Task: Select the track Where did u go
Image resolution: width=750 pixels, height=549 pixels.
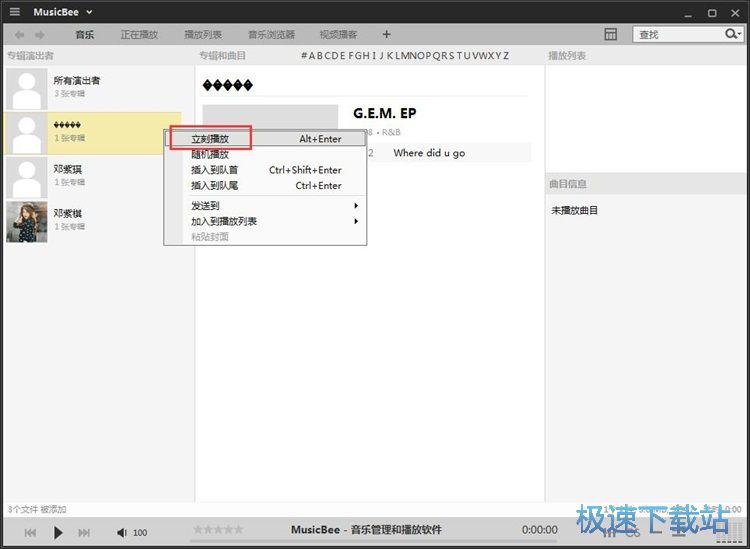Action: (x=429, y=153)
